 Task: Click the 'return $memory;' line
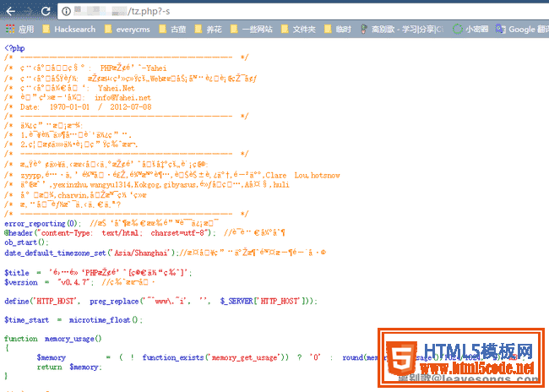coord(69,367)
